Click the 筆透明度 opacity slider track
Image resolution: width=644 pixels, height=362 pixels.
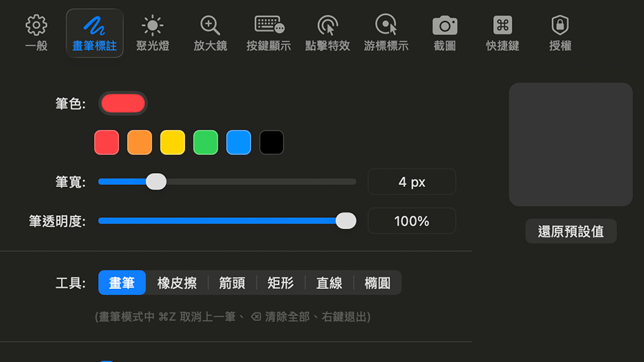[x=227, y=221]
